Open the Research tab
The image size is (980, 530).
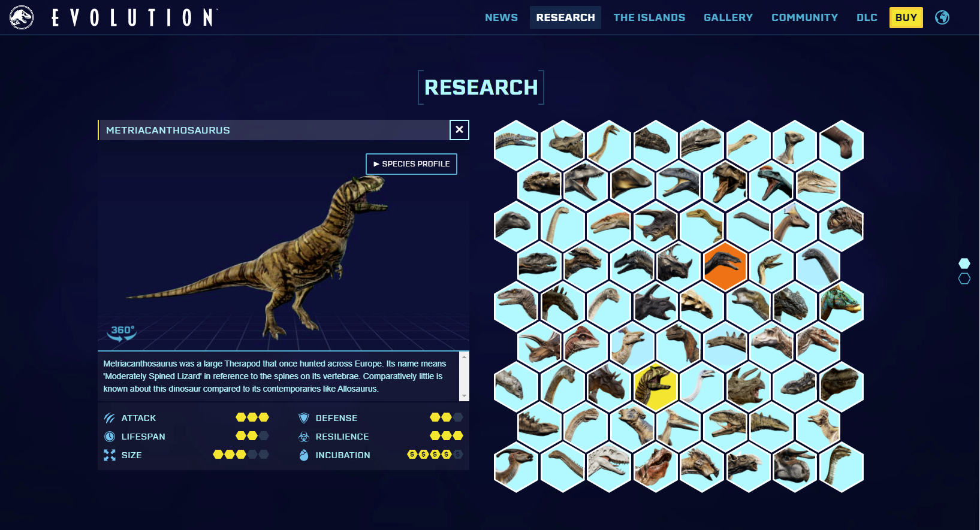pos(565,17)
